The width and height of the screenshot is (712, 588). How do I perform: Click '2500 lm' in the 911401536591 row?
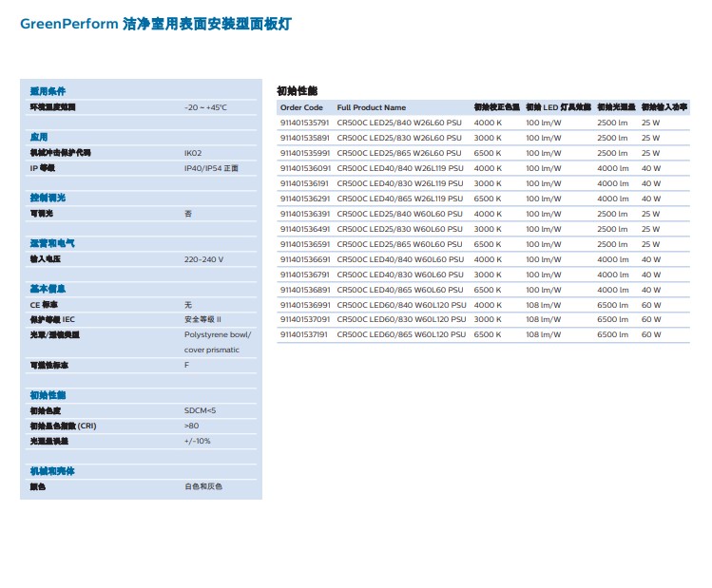click(612, 244)
